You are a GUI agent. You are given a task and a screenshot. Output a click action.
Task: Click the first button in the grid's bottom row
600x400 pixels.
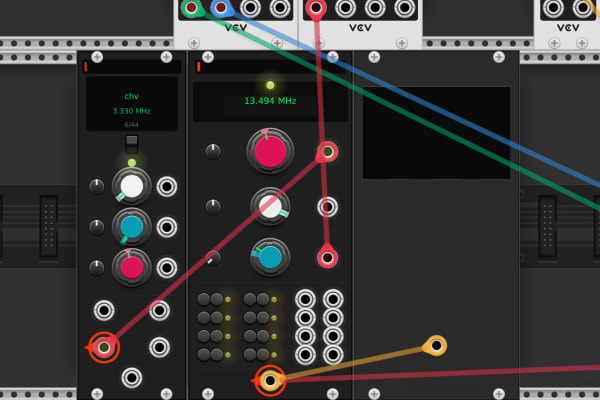point(204,354)
